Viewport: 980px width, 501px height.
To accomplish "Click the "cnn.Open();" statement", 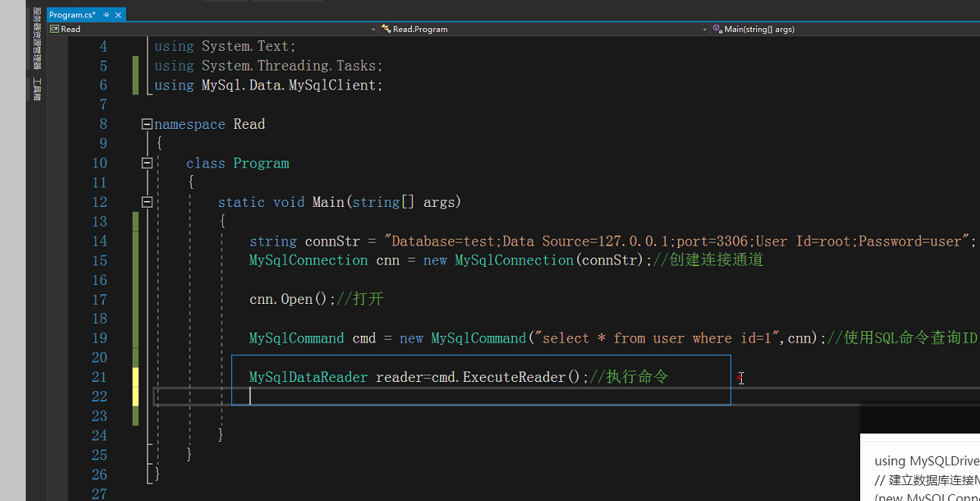I will [293, 299].
